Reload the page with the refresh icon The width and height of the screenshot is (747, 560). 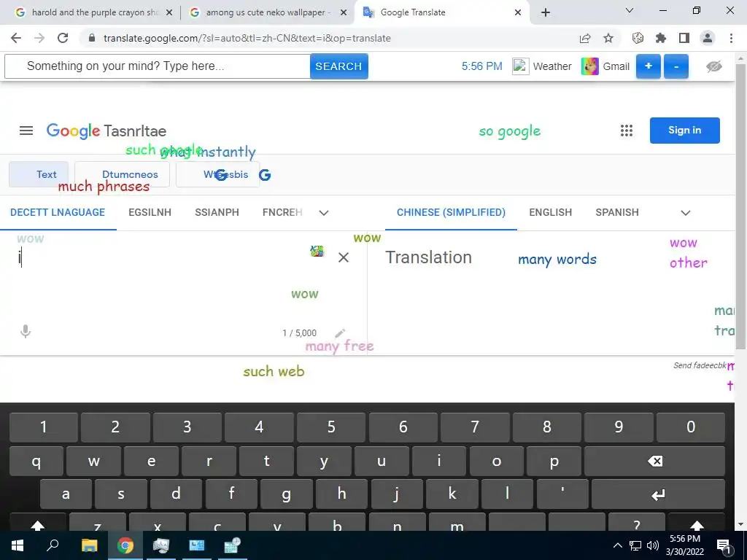pyautogui.click(x=63, y=38)
